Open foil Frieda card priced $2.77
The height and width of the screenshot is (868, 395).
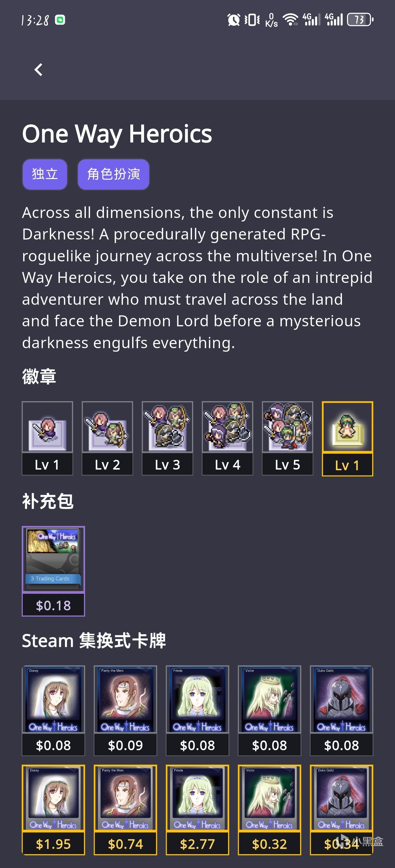(197, 810)
